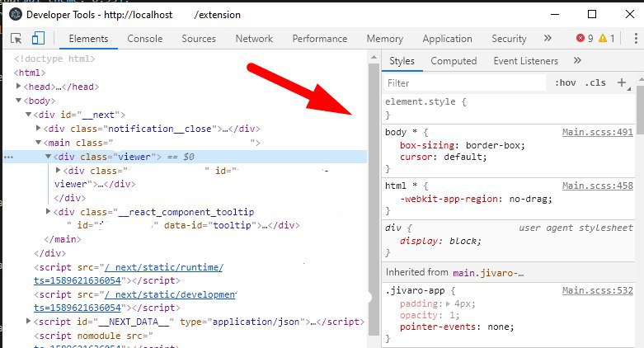This screenshot has height=348, width=644.
Task: Minimize the Developer Tools window
Action: point(555,14)
